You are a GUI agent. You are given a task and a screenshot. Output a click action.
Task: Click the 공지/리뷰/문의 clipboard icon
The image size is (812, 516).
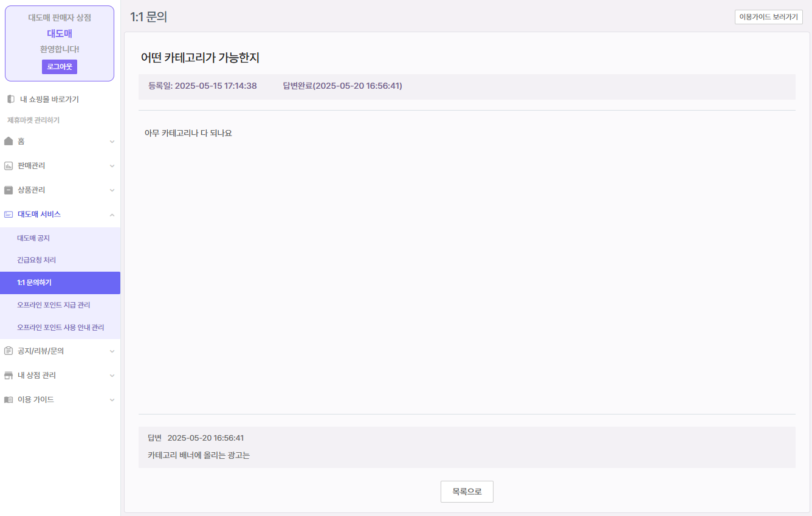click(x=9, y=351)
